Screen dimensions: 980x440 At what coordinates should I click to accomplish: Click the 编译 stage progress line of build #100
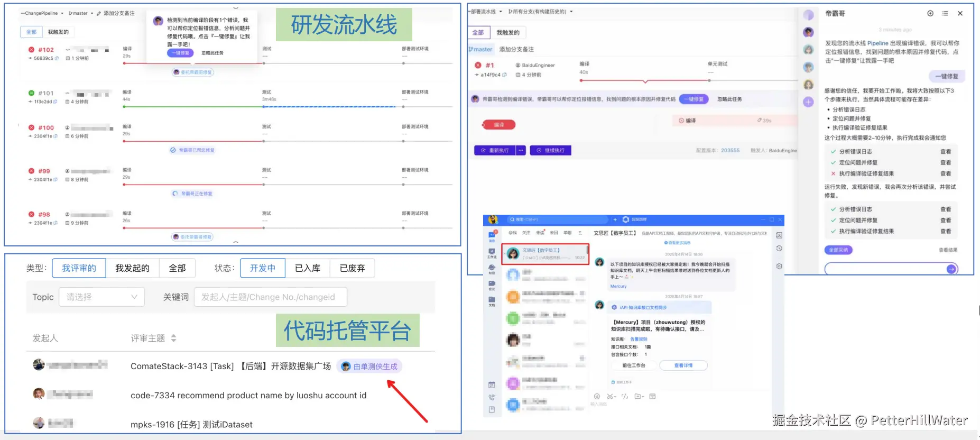[193, 141]
